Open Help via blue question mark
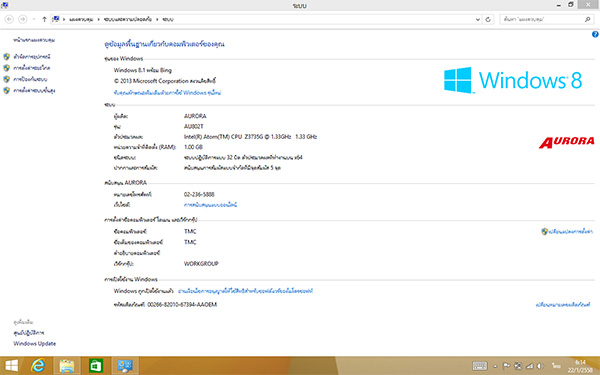This screenshot has height=375, width=600. pos(595,34)
